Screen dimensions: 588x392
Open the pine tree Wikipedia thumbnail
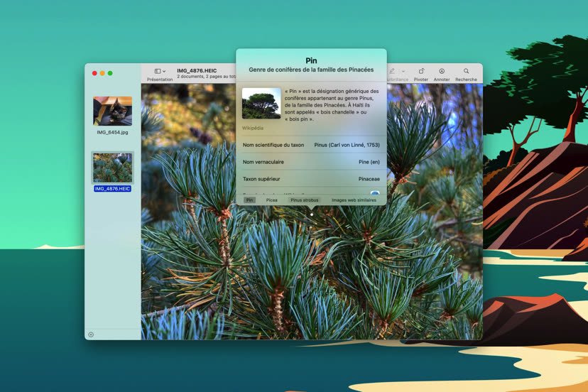pos(261,103)
